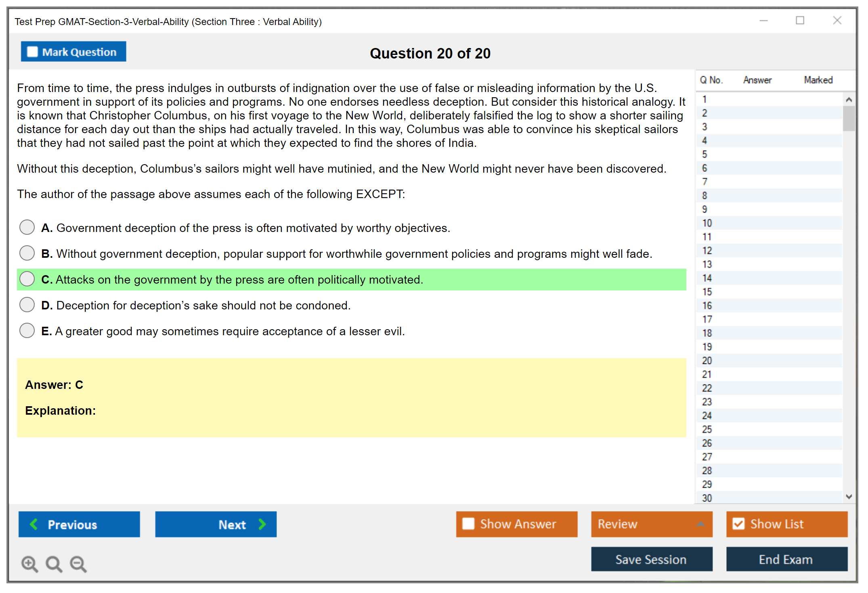868x593 pixels.
Task: Click the zoom out magnifier icon
Action: coord(78,564)
